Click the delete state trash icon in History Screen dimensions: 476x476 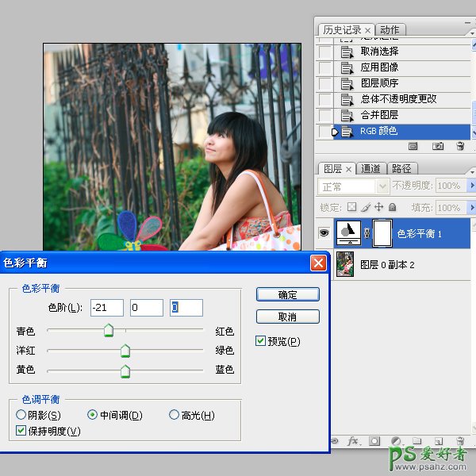[x=460, y=147]
